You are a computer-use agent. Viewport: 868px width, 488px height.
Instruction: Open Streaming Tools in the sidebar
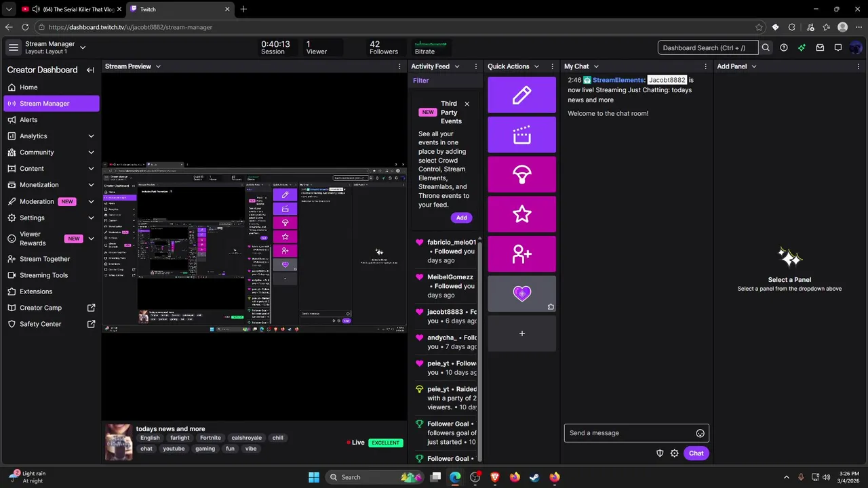(x=51, y=275)
